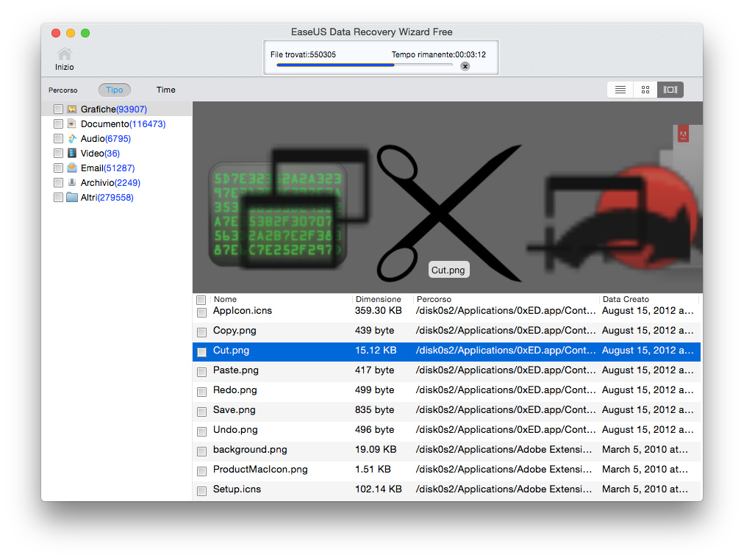Select the AppIcon.icns file name
Image resolution: width=744 pixels, height=560 pixels.
coord(243,311)
